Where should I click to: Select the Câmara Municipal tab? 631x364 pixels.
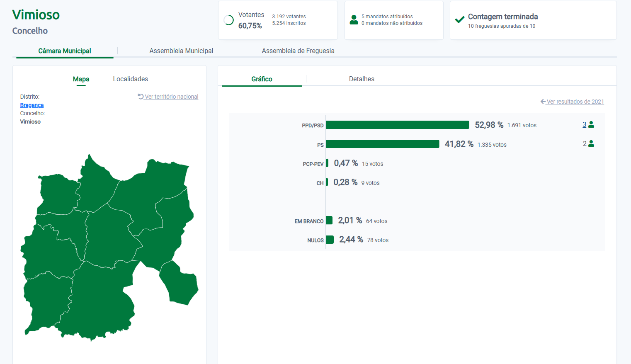coord(65,51)
